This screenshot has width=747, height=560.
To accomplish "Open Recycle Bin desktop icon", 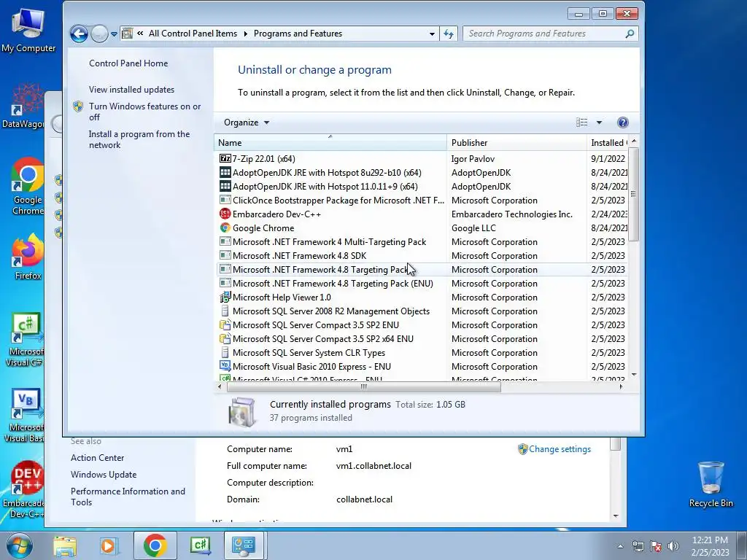I will (711, 484).
